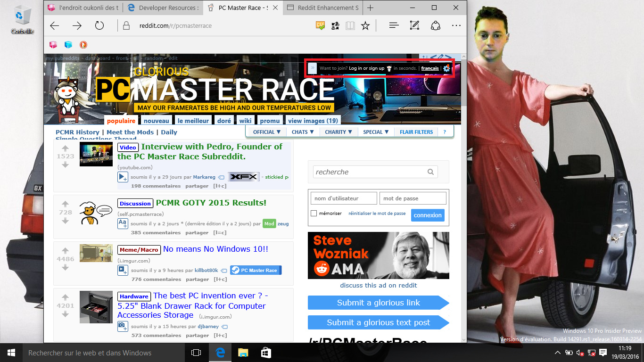This screenshot has height=362, width=644.
Task: Select the le meilleur sort tab
Action: pos(193,121)
